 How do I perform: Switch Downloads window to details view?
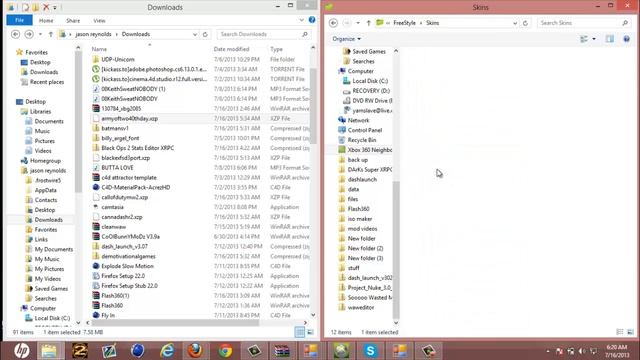point(300,332)
